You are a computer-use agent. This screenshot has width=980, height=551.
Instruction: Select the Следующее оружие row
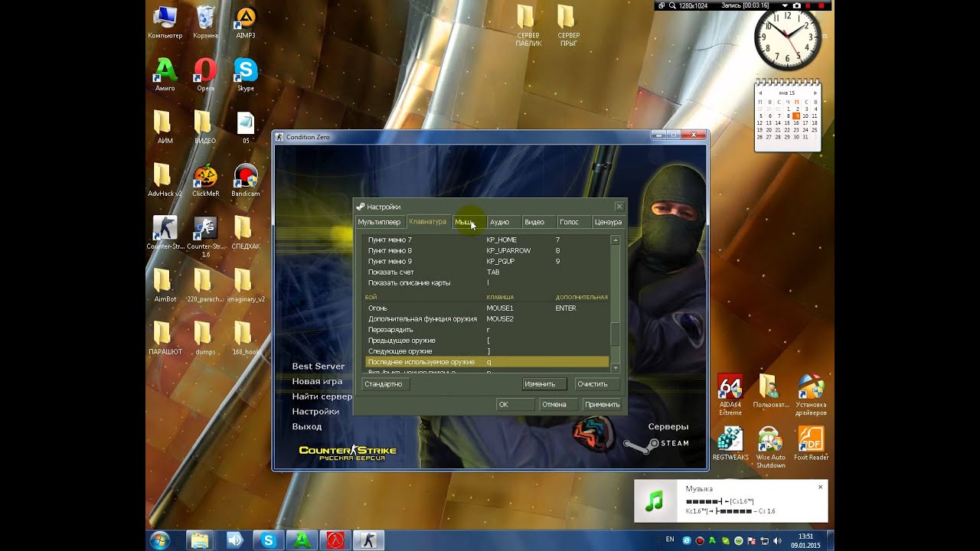coord(487,351)
